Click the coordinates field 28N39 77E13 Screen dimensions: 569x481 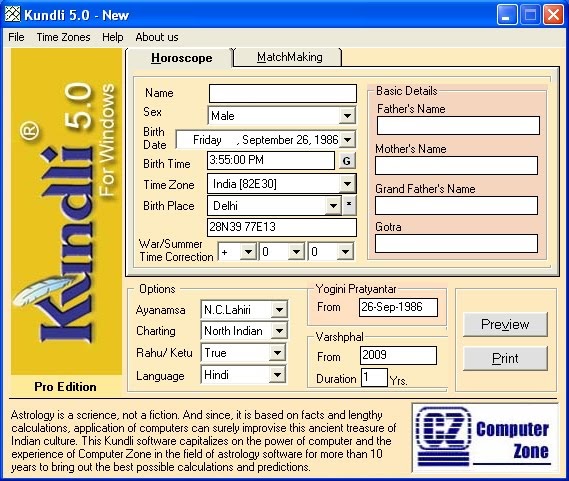tap(282, 227)
